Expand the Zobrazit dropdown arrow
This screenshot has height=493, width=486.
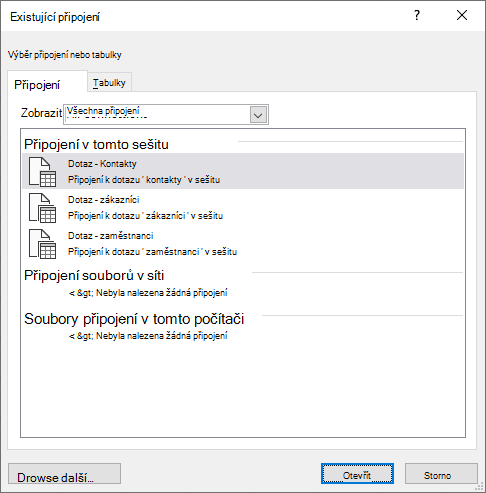[x=258, y=115]
